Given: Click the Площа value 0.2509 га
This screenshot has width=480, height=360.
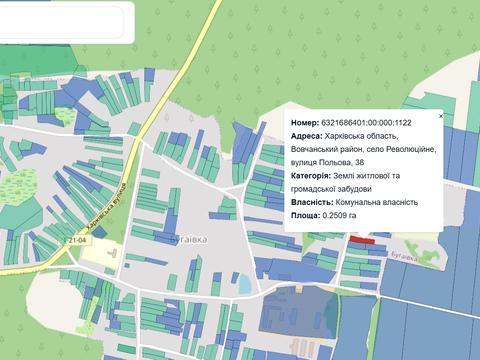Looking at the screenshot, I should pyautogui.click(x=339, y=215).
